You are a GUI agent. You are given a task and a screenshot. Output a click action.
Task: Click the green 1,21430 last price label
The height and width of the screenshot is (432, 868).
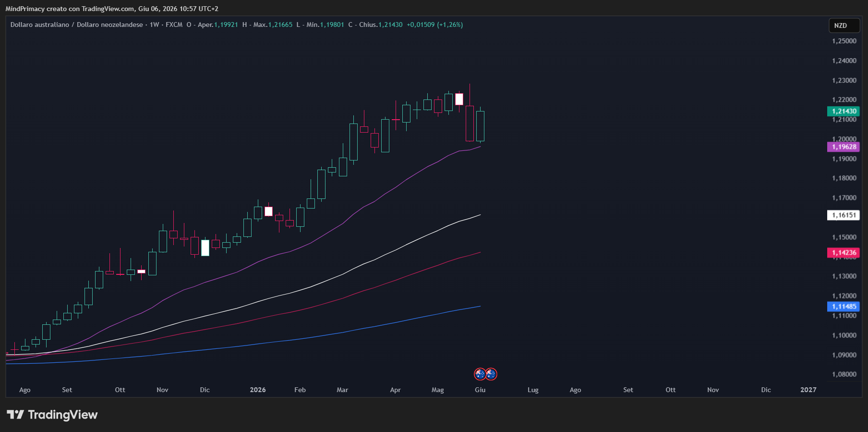(x=844, y=111)
